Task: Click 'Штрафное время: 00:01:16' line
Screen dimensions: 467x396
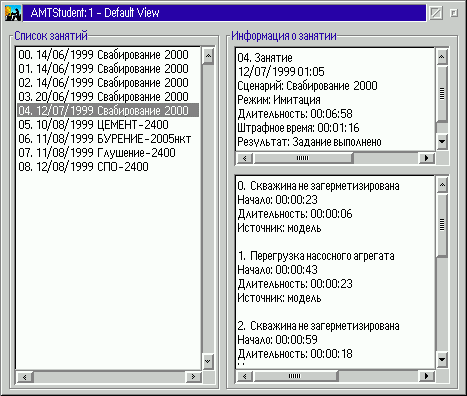Action: pos(298,128)
